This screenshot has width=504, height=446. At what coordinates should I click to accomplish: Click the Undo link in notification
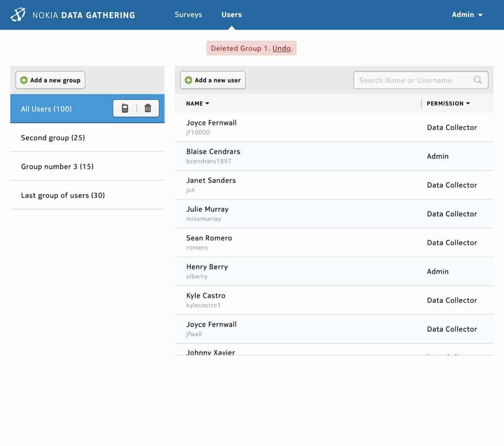click(281, 48)
